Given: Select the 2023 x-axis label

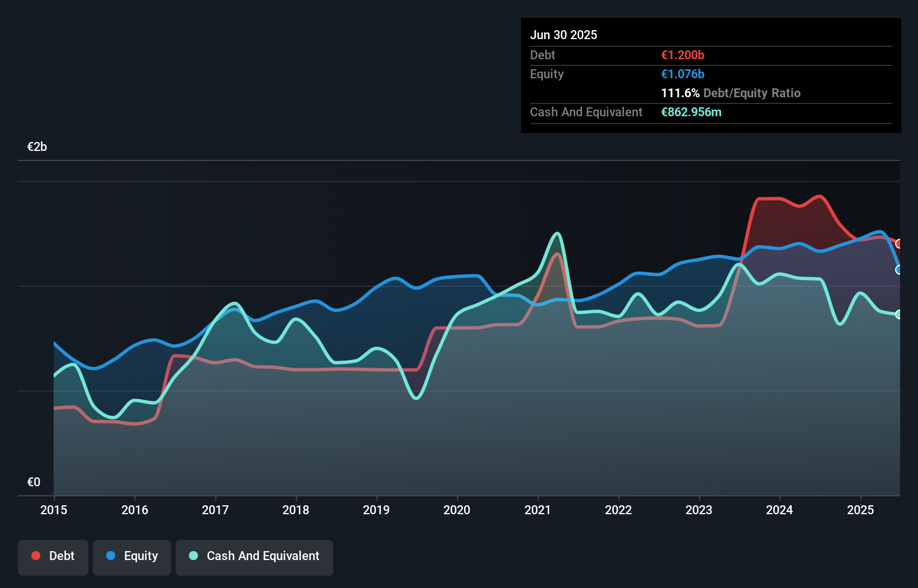Looking at the screenshot, I should point(699,510).
